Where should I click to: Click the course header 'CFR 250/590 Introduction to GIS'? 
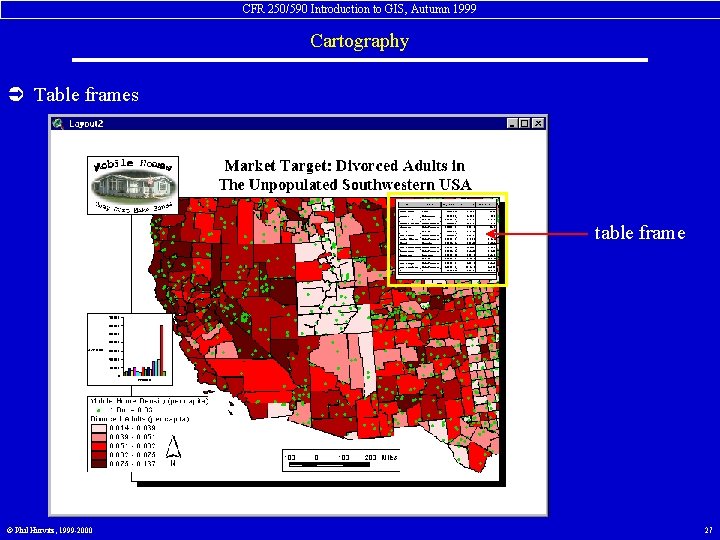[323, 9]
